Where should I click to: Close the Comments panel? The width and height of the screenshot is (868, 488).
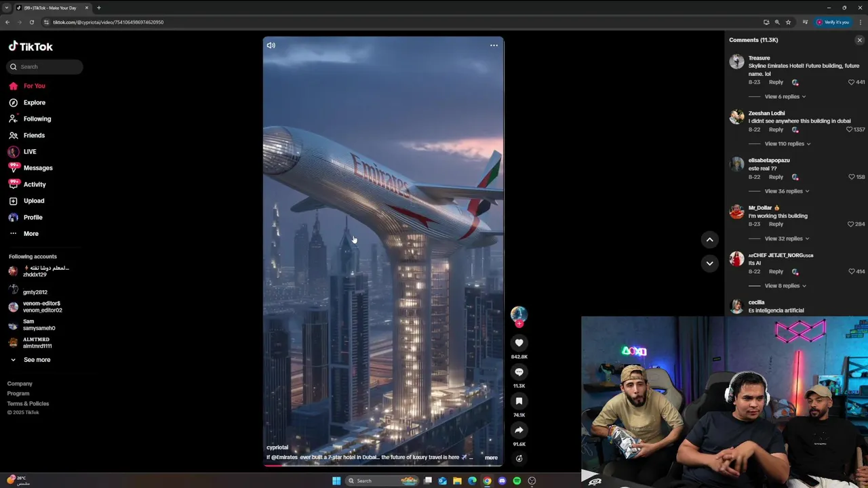coord(859,40)
